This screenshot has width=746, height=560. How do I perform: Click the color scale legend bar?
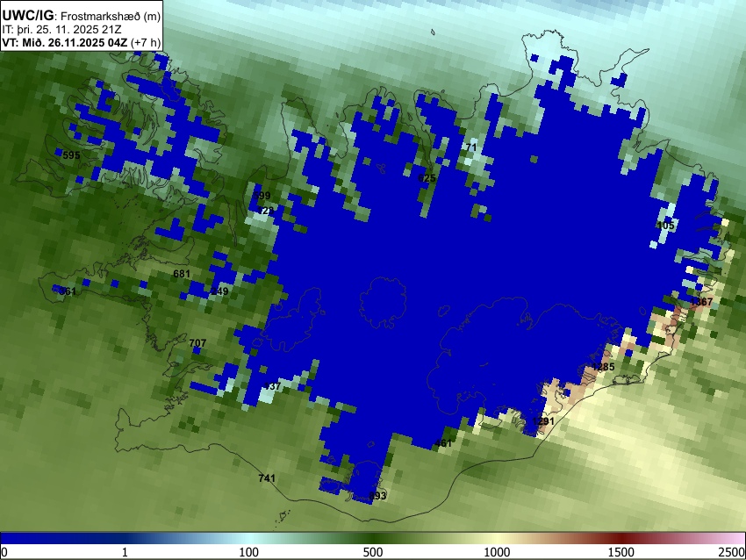click(x=373, y=538)
